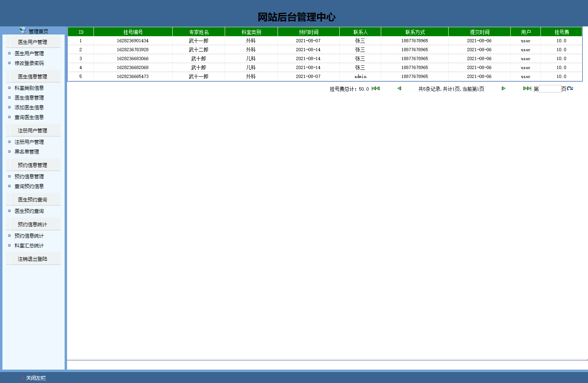Click the ID column header
Image resolution: width=588 pixels, height=383 pixels.
point(81,32)
